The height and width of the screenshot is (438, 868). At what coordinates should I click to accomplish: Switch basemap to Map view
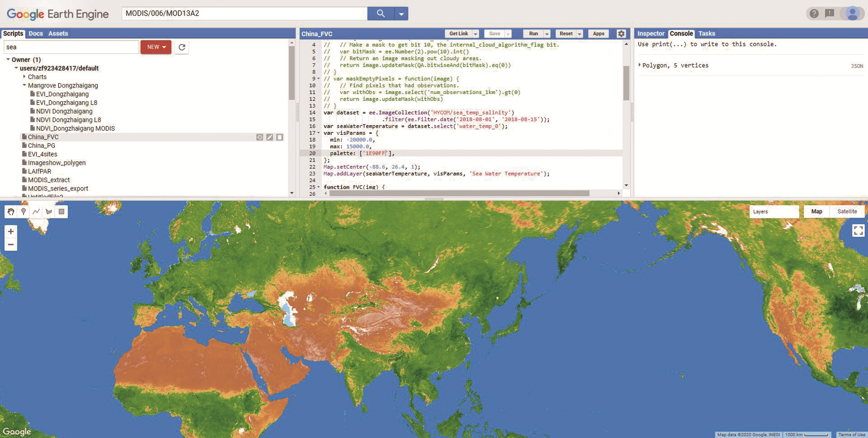816,212
